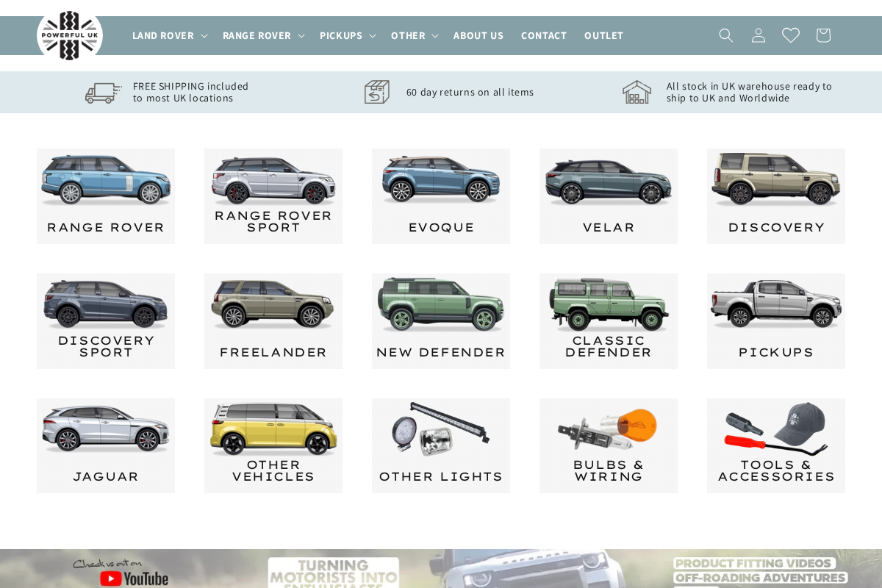Open the CLASSIC DEFENDER category thumbnail
882x588 pixels.
[x=608, y=320]
